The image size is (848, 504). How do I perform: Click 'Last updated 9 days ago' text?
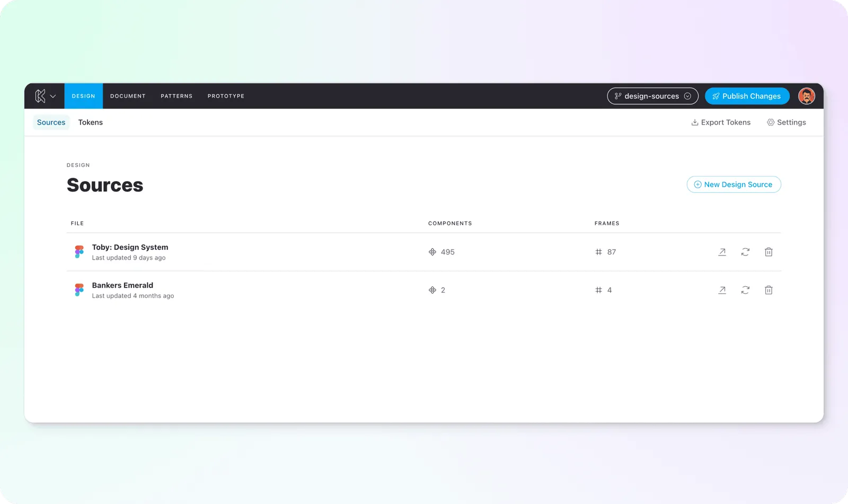[129, 258]
